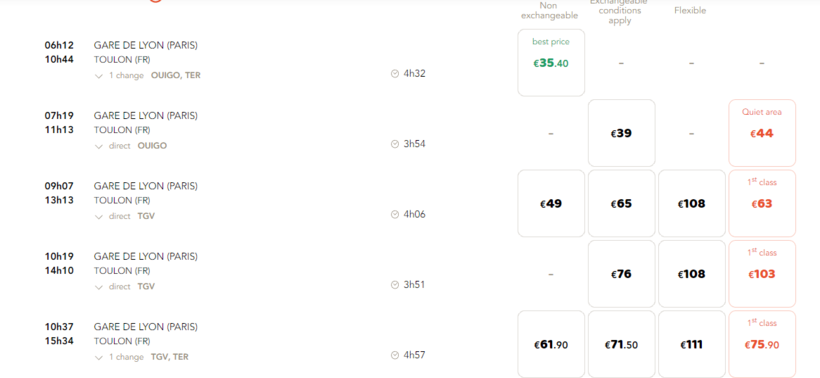The height and width of the screenshot is (378, 820).
Task: Select the €44 Quiet area fare
Action: [x=762, y=133]
